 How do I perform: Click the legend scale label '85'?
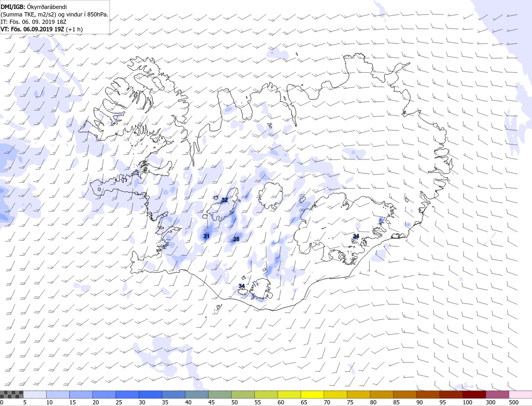(396, 402)
